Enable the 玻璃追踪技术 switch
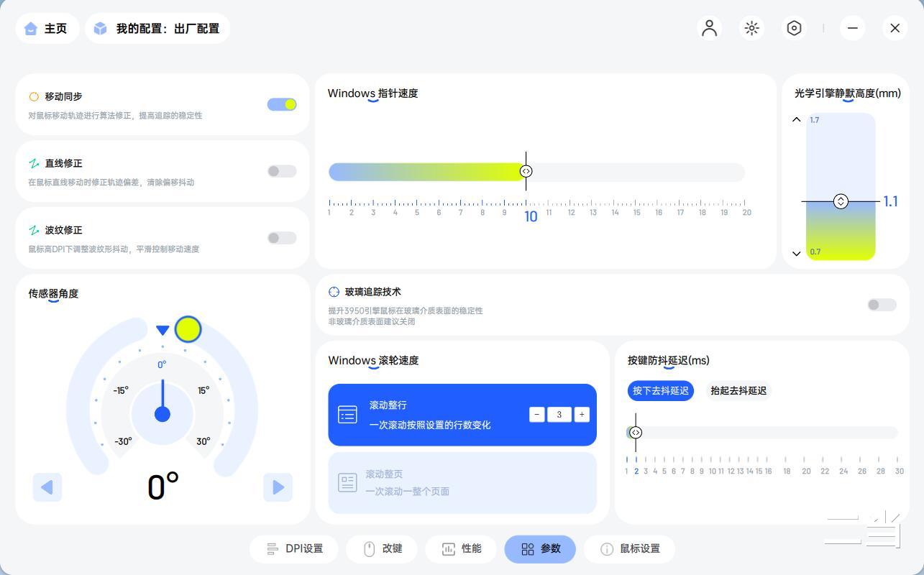The height and width of the screenshot is (575, 924). 882,305
